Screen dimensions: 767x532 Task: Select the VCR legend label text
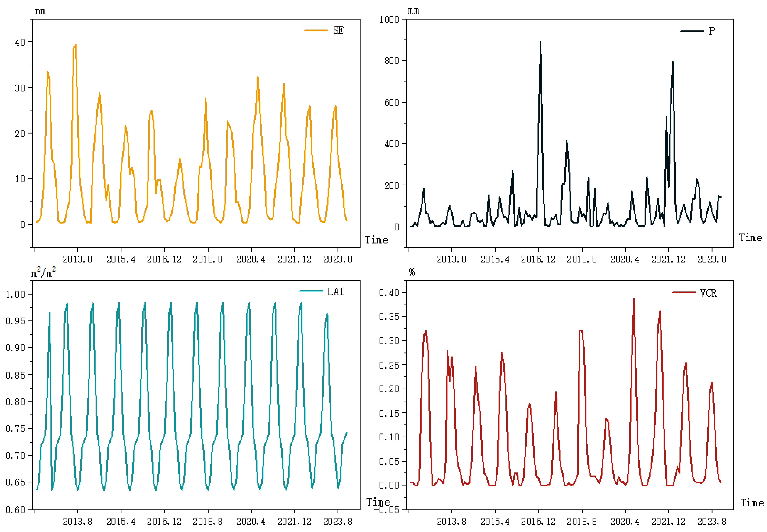click(x=708, y=293)
